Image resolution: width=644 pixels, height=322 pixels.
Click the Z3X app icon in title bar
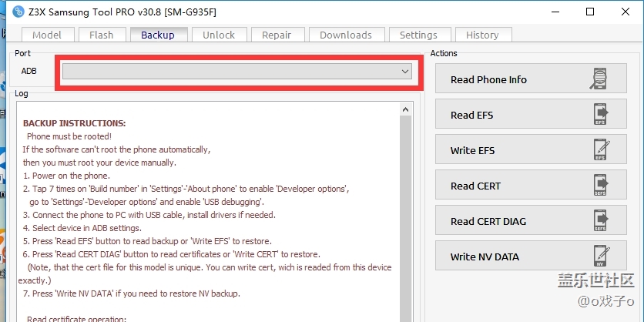19,12
